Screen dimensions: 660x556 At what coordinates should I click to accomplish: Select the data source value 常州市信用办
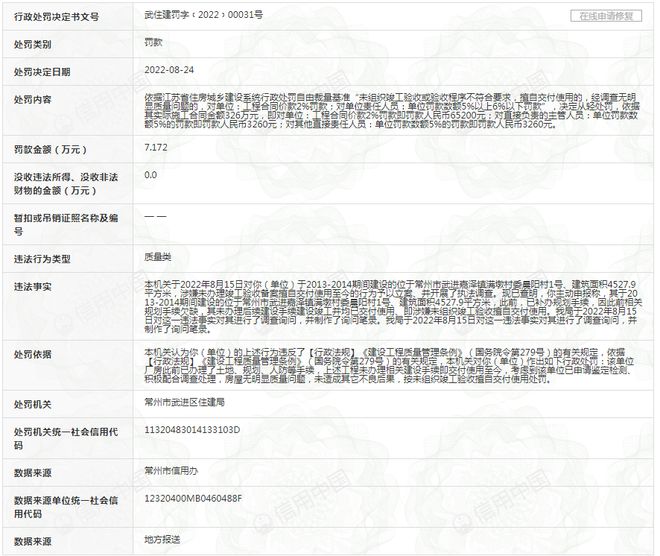[171, 471]
